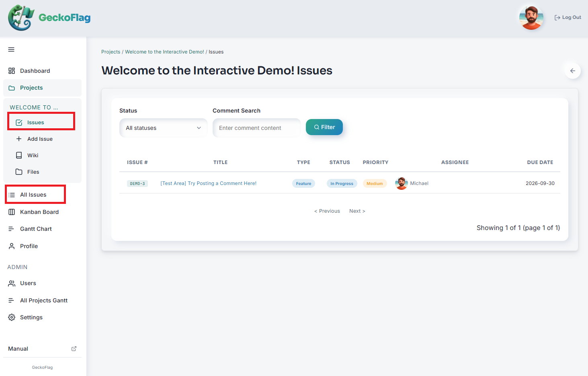Viewport: 588px width, 376px height.
Task: Click the WELCOME TO ... project heading
Action: [x=34, y=107]
